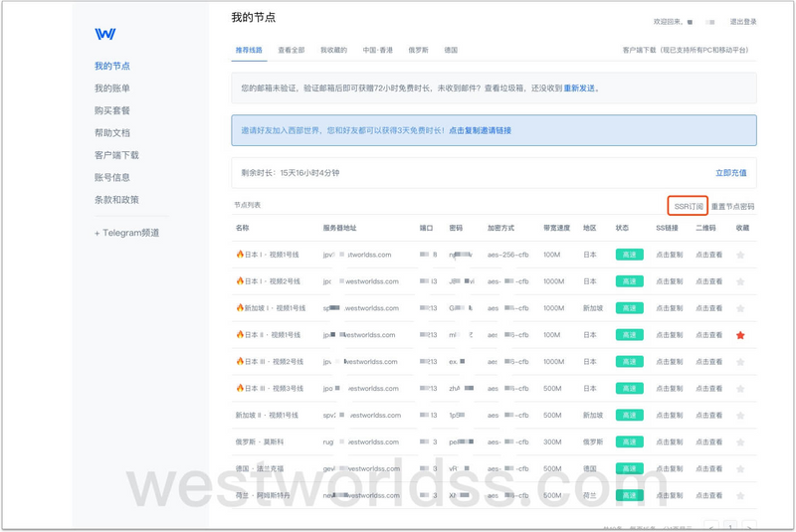Image resolution: width=796 pixels, height=532 pixels.
Task: Copy SS link for 日本 II · 视频1号线
Action: (x=669, y=335)
